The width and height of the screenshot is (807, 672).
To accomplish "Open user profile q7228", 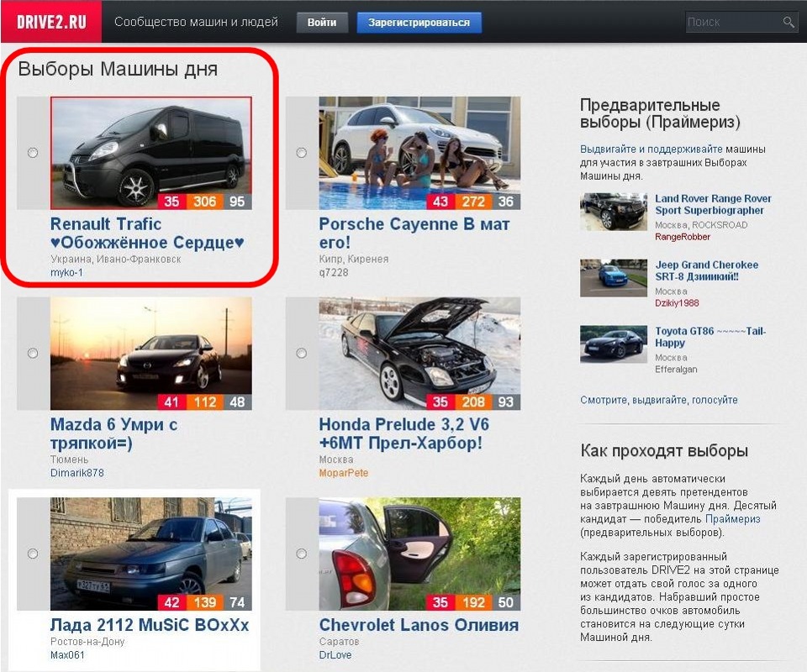I will click(334, 272).
